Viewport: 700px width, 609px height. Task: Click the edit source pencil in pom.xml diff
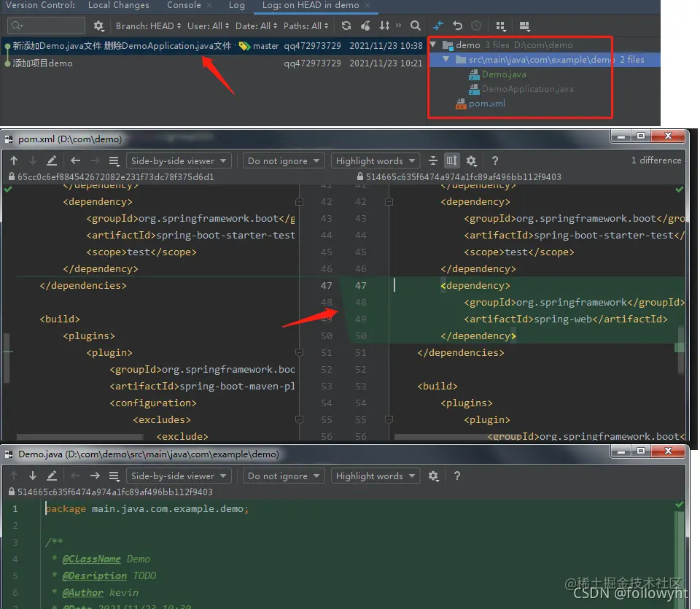point(52,160)
